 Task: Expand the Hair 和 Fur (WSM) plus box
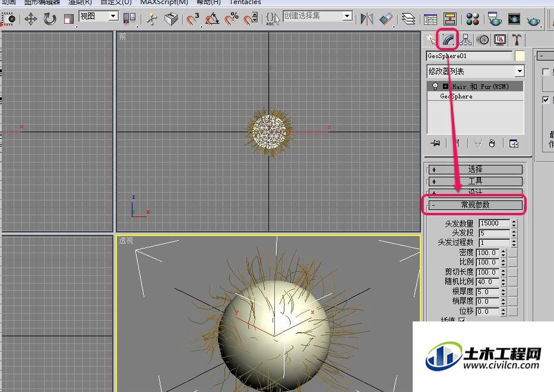click(x=445, y=87)
